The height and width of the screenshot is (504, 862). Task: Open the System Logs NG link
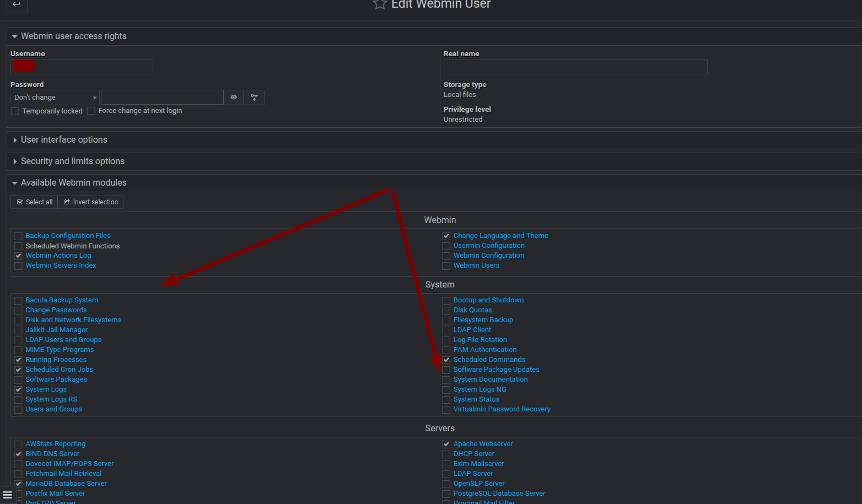tap(480, 389)
